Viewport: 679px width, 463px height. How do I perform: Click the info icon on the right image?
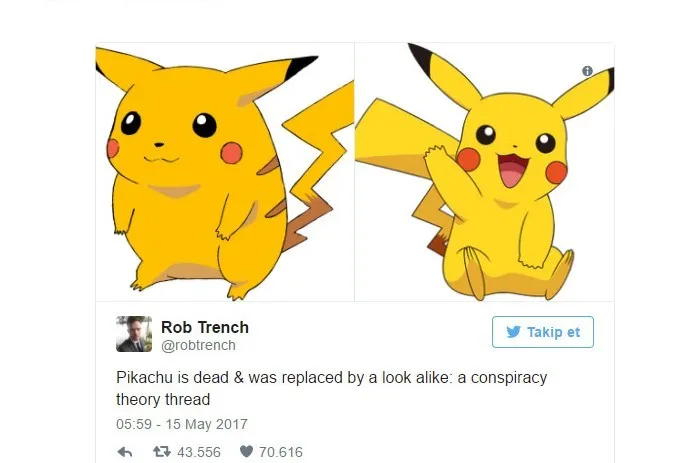587,71
